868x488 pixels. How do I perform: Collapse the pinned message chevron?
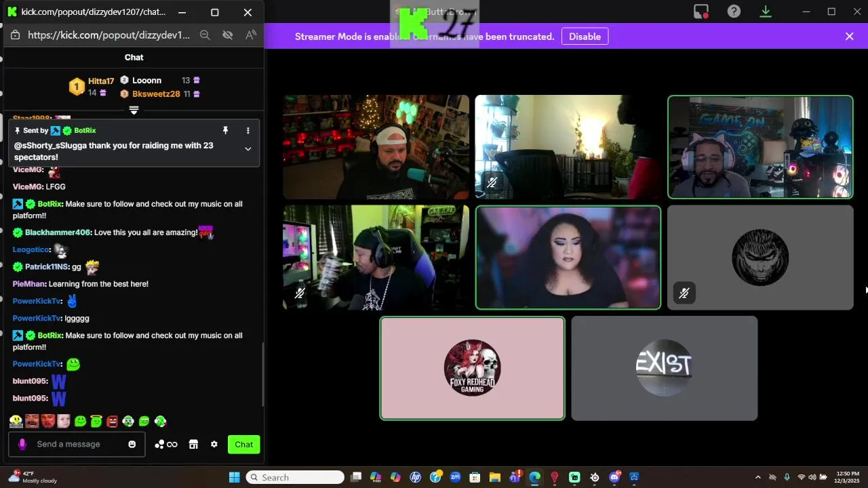pos(248,149)
